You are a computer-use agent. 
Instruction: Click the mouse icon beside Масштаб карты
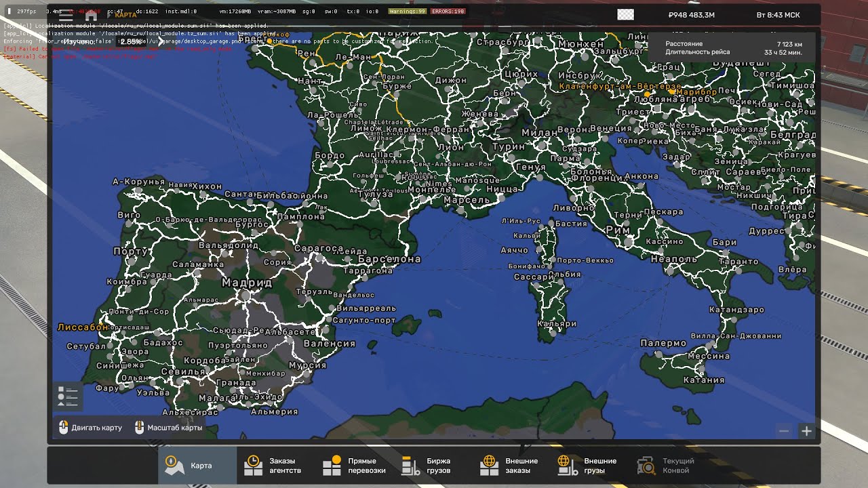140,428
